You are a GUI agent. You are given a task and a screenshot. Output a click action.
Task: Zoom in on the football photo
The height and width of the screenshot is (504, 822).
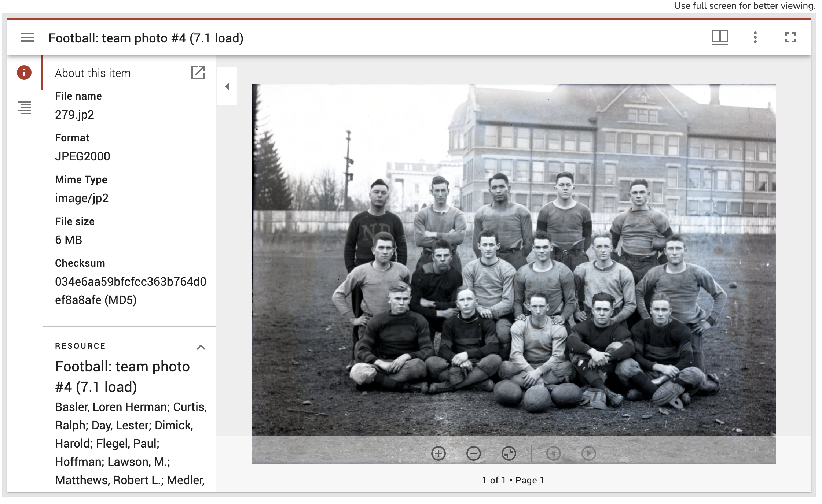point(438,453)
